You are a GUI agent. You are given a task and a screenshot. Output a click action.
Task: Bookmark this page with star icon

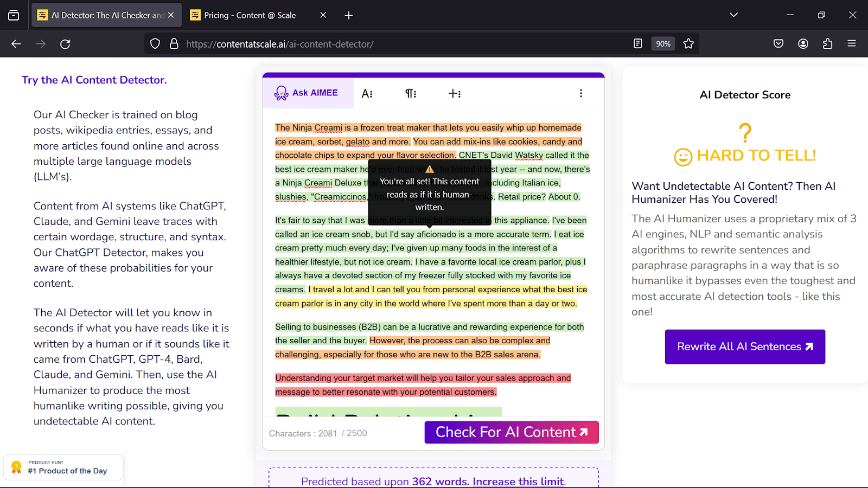pos(688,44)
